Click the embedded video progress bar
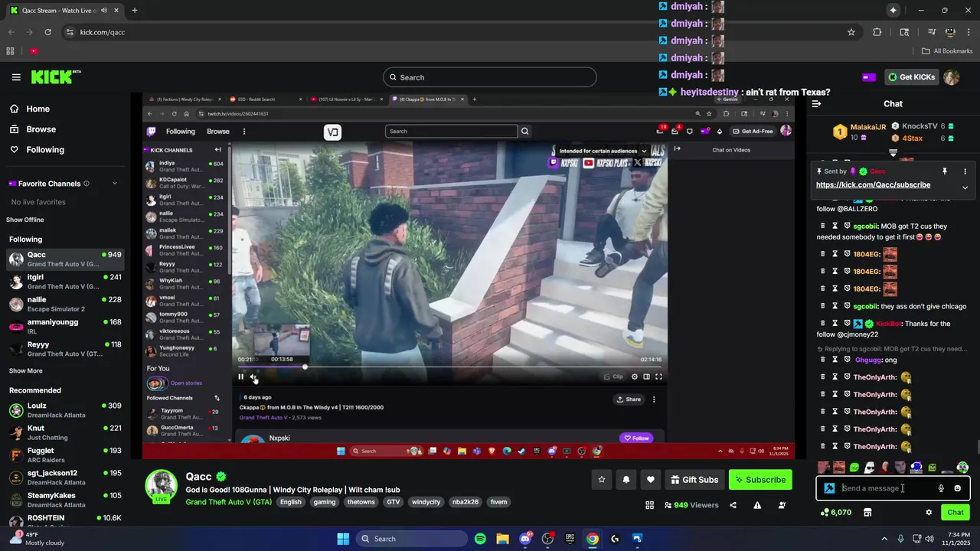This screenshot has height=551, width=980. 449,367
